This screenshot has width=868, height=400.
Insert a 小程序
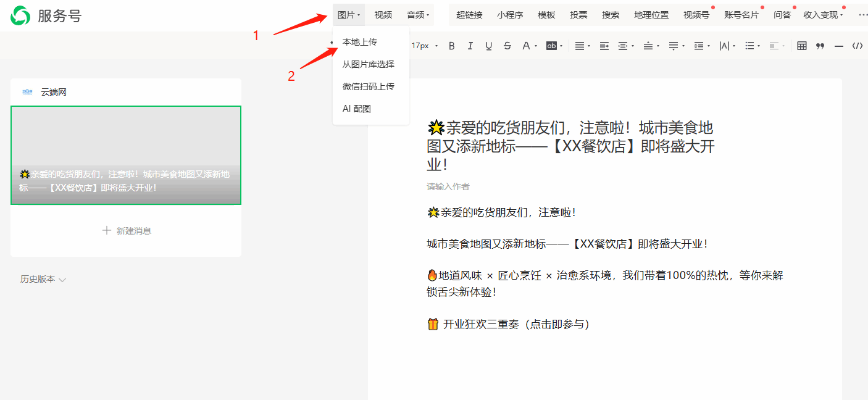(510, 15)
